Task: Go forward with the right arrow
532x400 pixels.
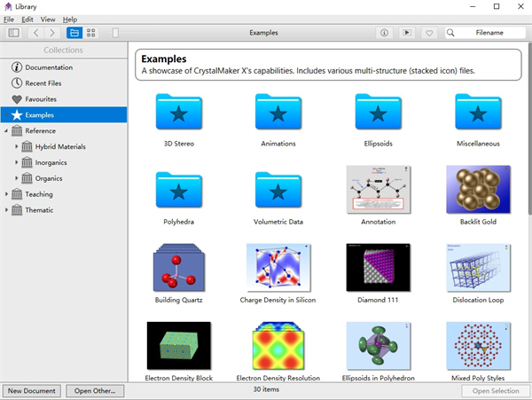Action: click(x=54, y=33)
